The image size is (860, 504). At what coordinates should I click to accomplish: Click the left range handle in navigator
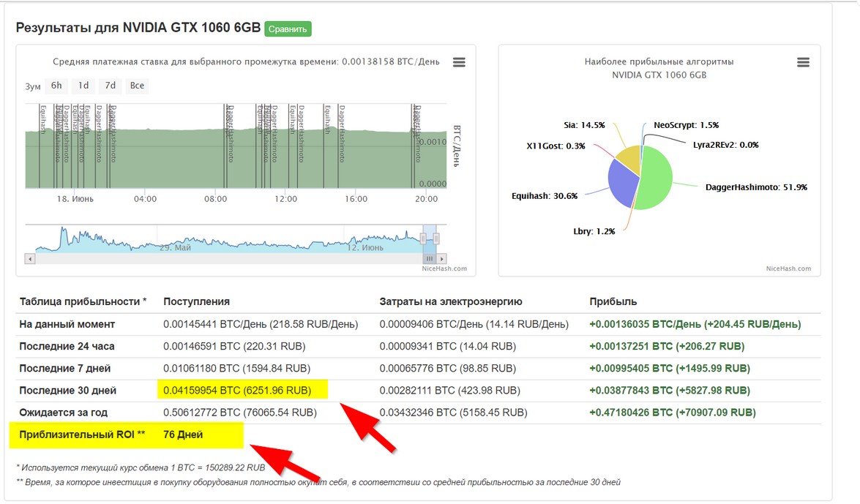(423, 238)
